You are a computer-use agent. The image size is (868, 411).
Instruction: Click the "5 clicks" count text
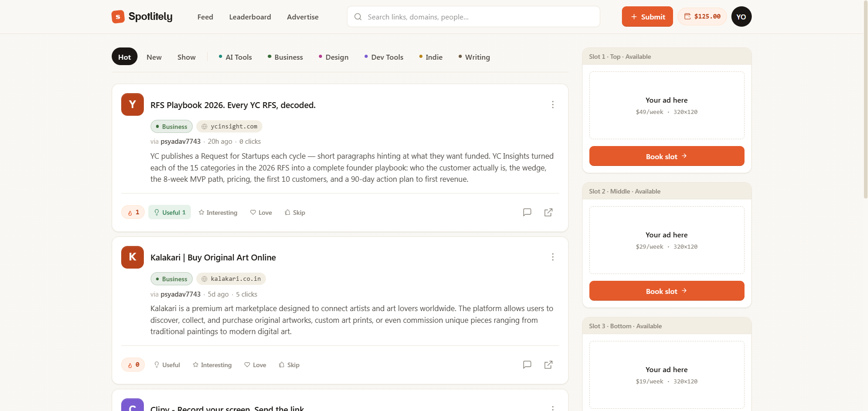pyautogui.click(x=247, y=294)
